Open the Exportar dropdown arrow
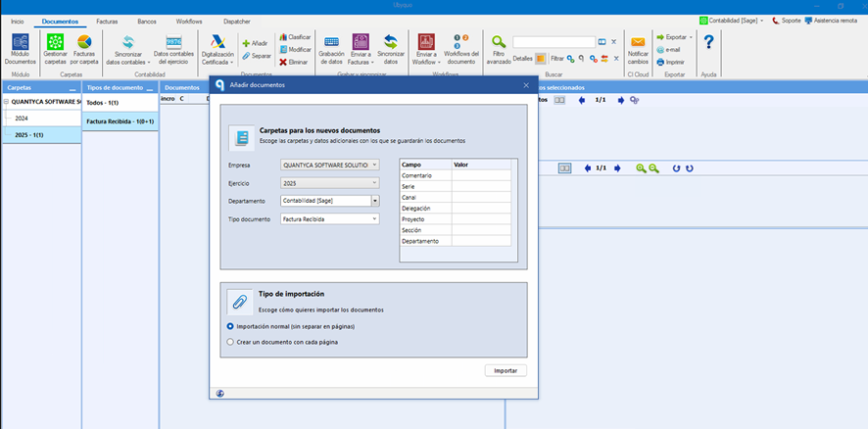Image resolution: width=868 pixels, height=429 pixels. point(691,37)
